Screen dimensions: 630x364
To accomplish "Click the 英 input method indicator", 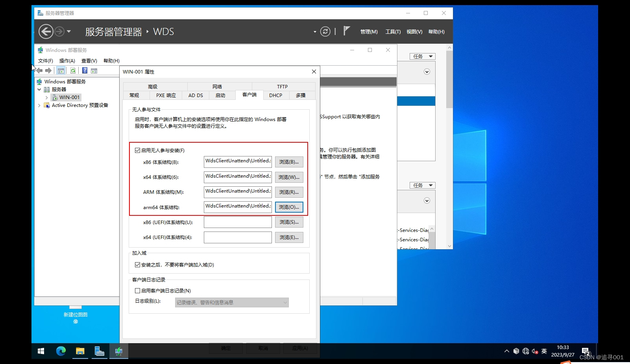I will (544, 351).
